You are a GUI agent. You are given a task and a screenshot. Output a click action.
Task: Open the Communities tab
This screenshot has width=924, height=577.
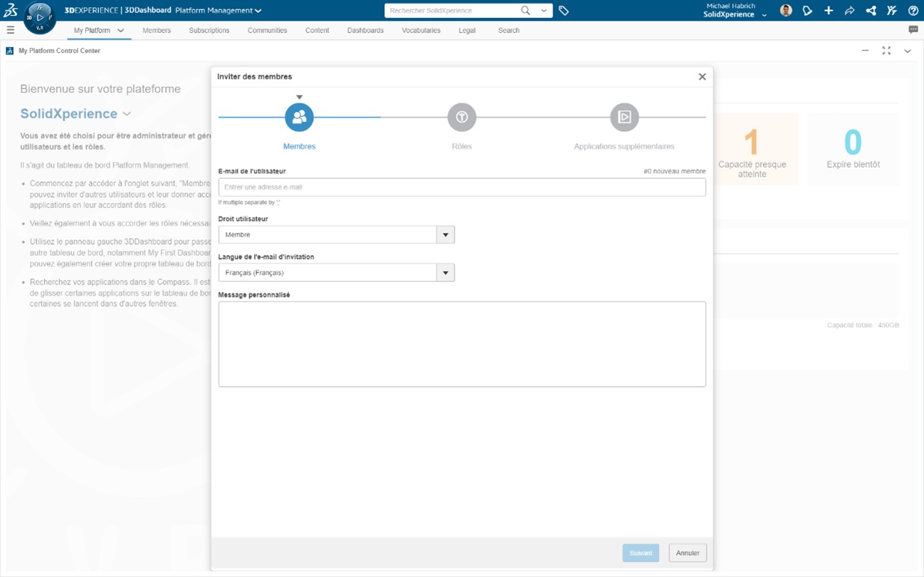point(267,31)
